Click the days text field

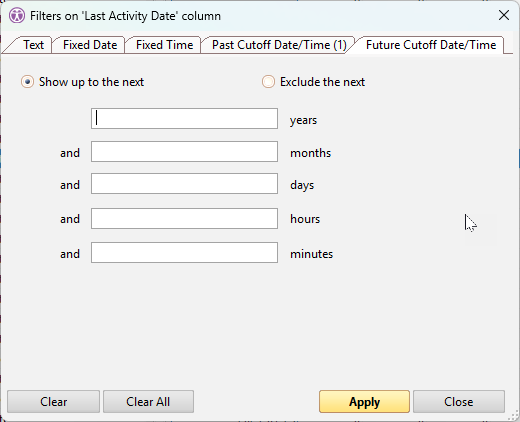click(184, 183)
